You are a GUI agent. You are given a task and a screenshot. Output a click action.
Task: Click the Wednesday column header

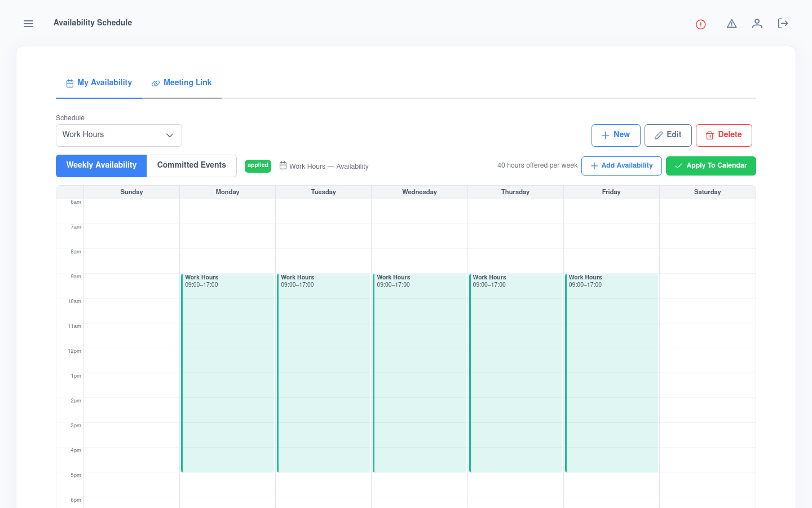pos(420,192)
